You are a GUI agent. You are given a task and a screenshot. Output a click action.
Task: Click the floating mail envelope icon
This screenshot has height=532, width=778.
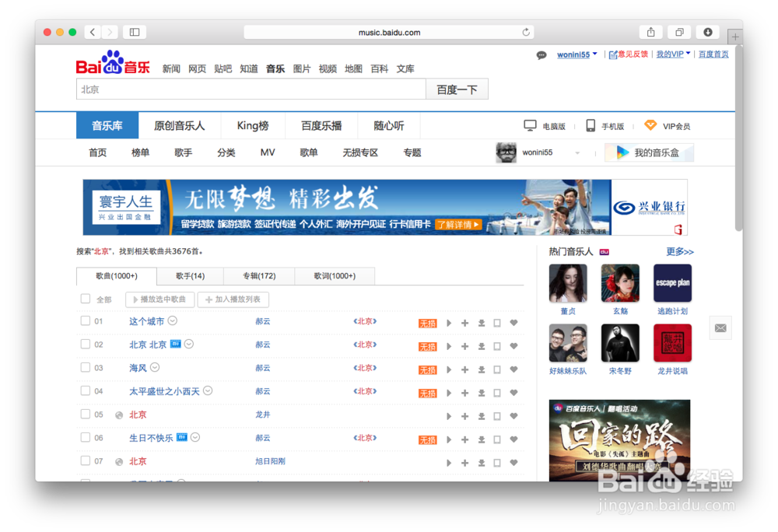coord(720,327)
